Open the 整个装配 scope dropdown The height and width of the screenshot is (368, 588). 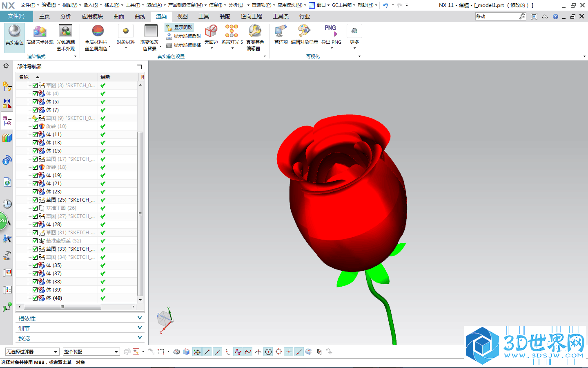click(91, 352)
